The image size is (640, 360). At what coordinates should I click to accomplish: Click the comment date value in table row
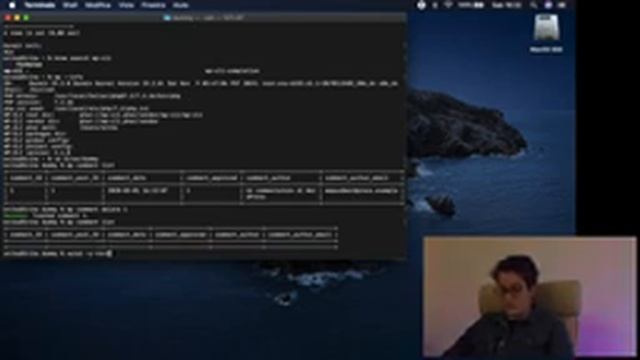click(138, 191)
